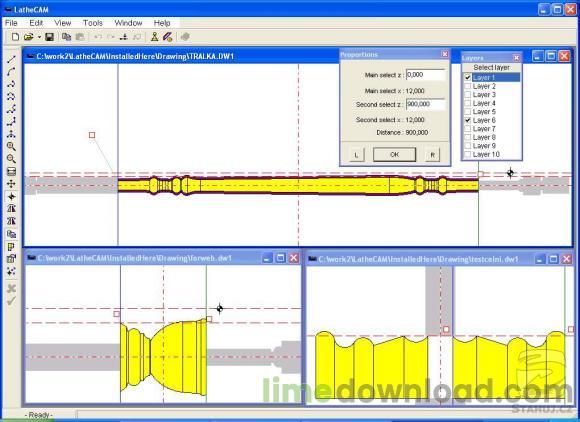Uncheck the Layer 6 checkbox
Image resolution: width=580 pixels, height=422 pixels.
tap(468, 120)
